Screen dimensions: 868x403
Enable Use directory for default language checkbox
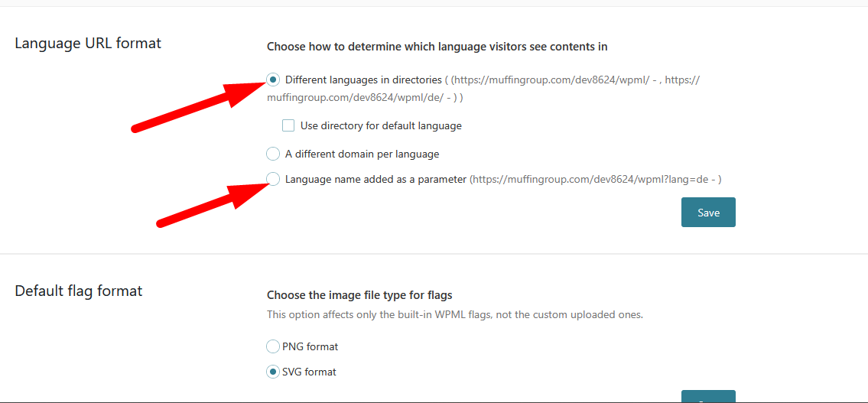[288, 125]
